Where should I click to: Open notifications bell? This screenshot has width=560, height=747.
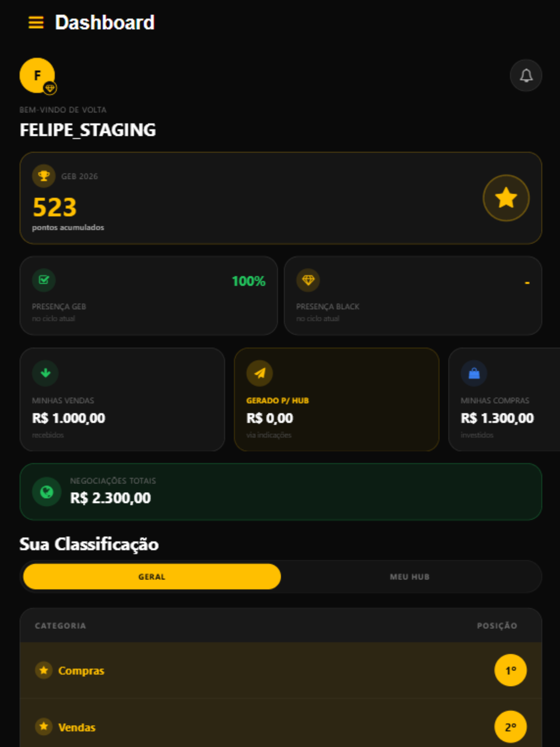coord(526,75)
